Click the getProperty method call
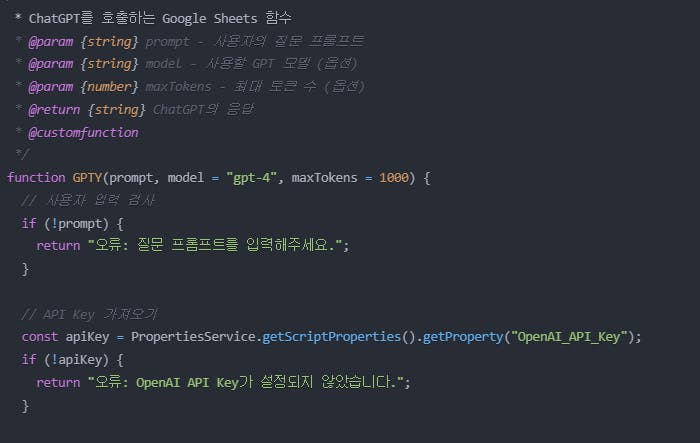 [x=458, y=337]
